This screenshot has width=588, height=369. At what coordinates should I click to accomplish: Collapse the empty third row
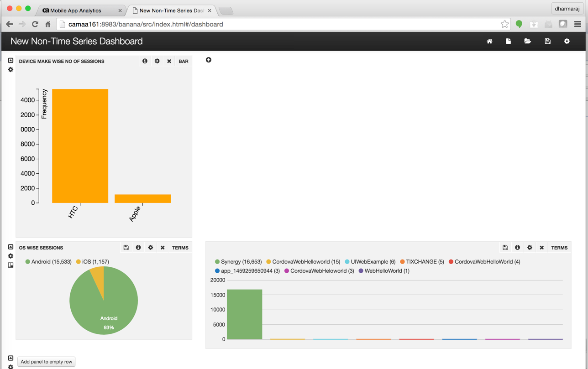click(10, 359)
